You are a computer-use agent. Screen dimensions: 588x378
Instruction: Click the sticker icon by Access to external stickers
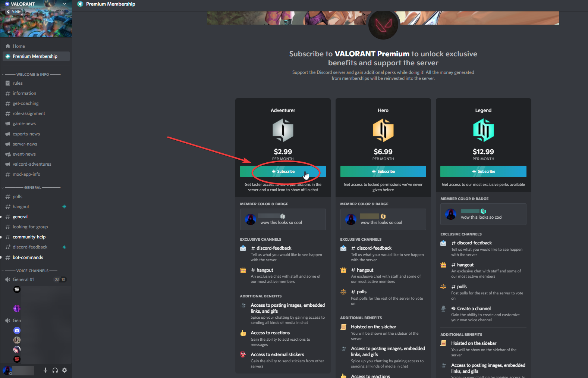[243, 354]
